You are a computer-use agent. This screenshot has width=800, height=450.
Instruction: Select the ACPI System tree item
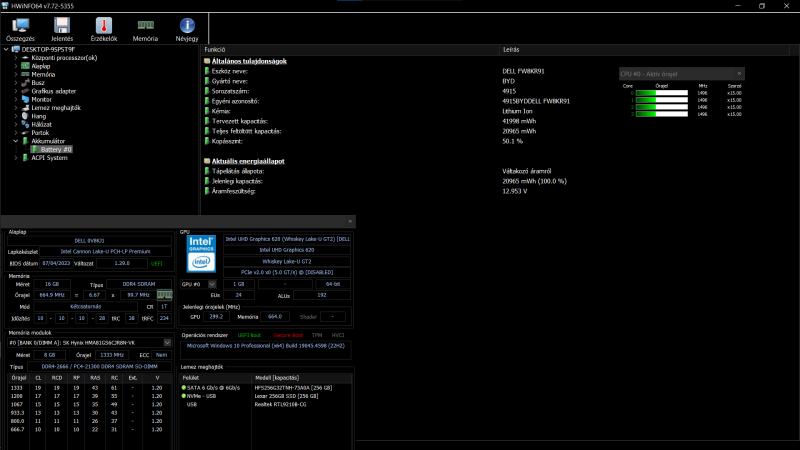point(49,158)
